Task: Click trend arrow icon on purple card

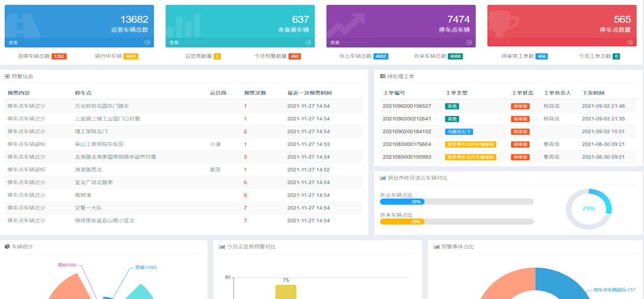Action: click(346, 26)
